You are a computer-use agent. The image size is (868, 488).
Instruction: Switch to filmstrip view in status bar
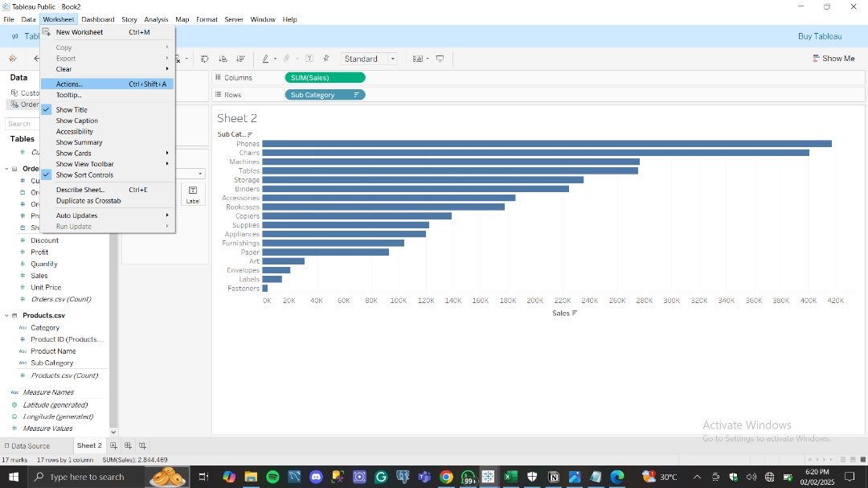[853, 460]
